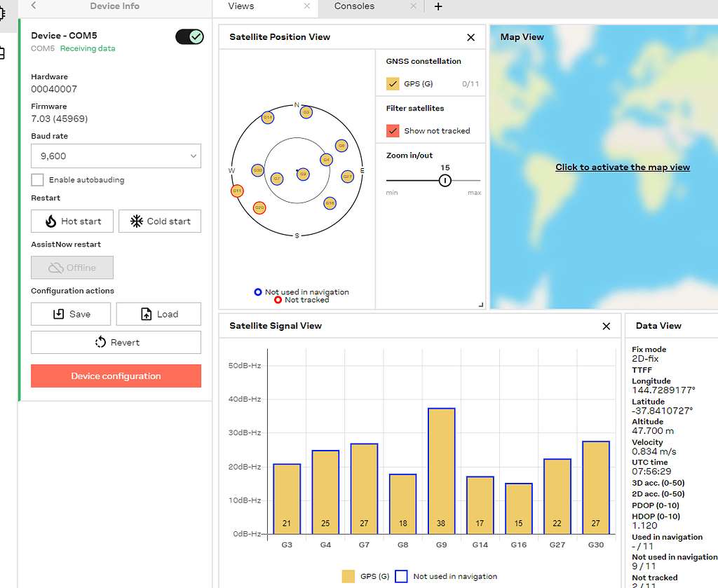Click the Device configuration button
The width and height of the screenshot is (718, 588).
[x=116, y=376]
